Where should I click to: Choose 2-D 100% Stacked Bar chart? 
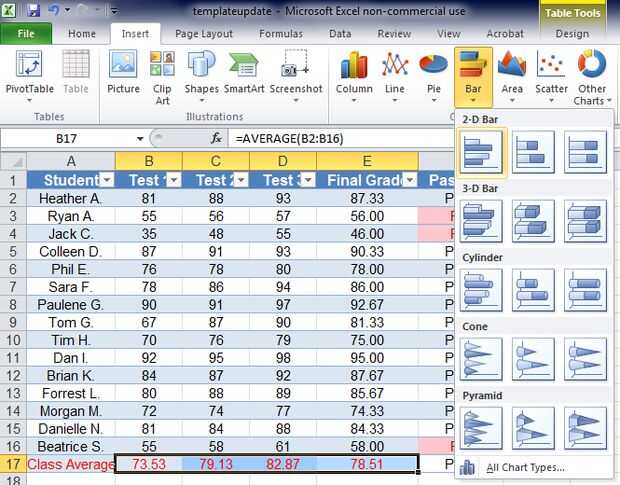click(x=585, y=152)
